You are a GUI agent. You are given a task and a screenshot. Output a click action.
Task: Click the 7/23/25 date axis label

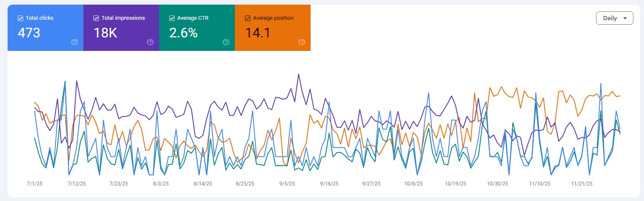click(119, 184)
